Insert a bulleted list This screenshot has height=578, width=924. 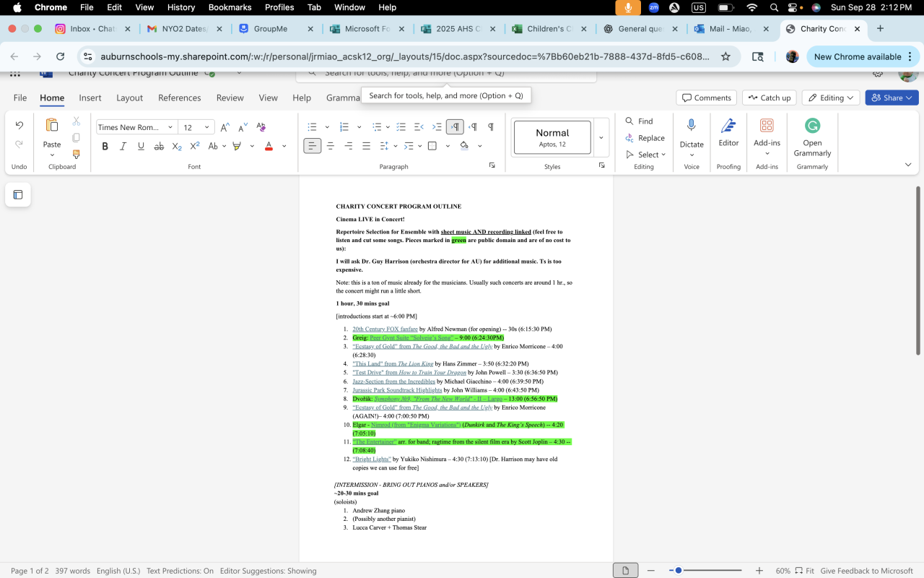tap(312, 127)
